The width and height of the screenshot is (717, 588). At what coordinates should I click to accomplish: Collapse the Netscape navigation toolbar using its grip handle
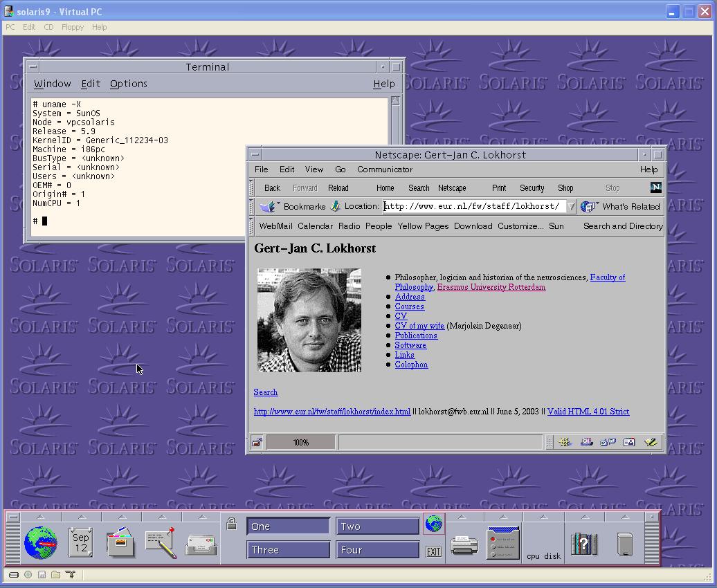click(251, 187)
